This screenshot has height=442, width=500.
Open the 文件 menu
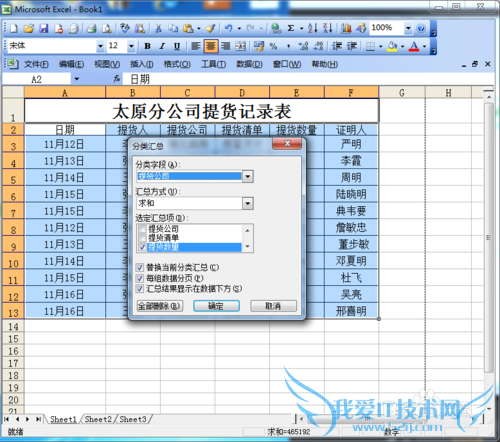(36, 64)
